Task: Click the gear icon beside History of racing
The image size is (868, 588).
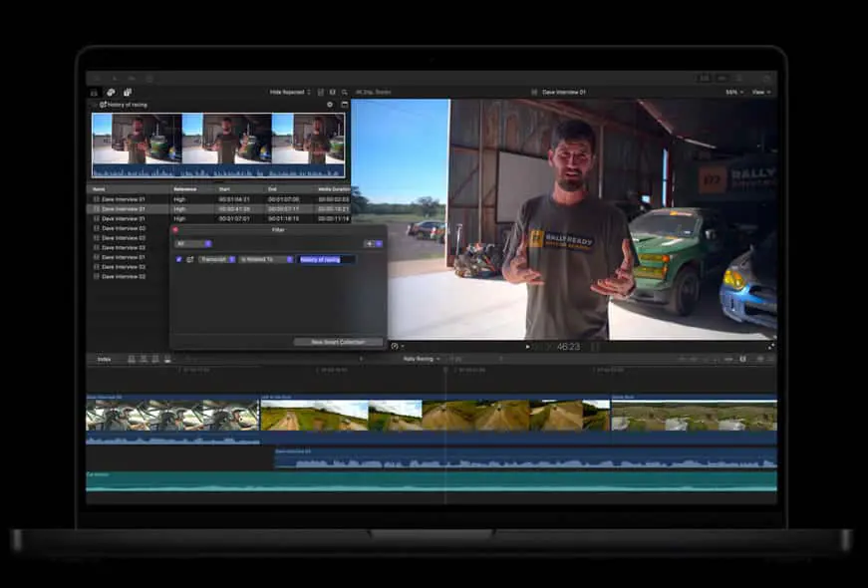Action: pos(330,104)
